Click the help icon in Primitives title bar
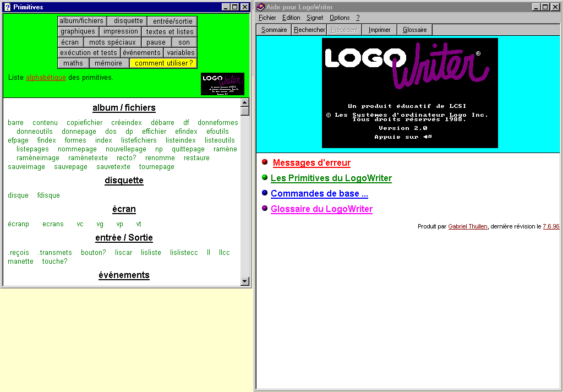 pos(7,7)
